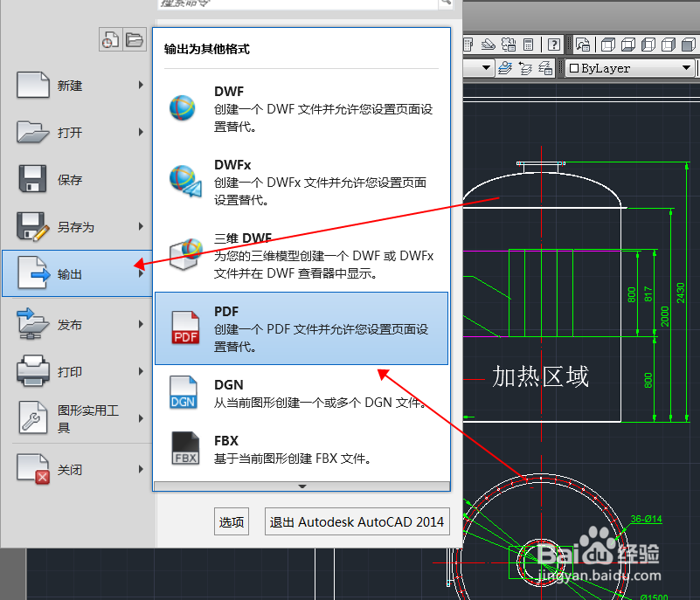This screenshot has width=700, height=600.
Task: Open the Help question mark icon
Action: click(x=553, y=45)
